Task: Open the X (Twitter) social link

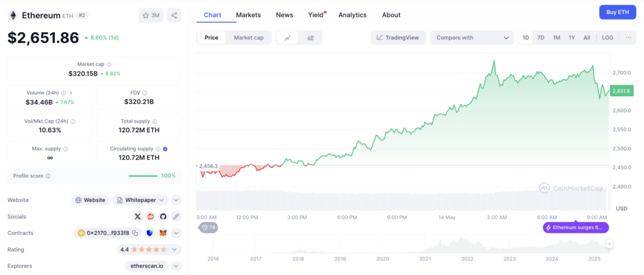Action: click(x=138, y=216)
